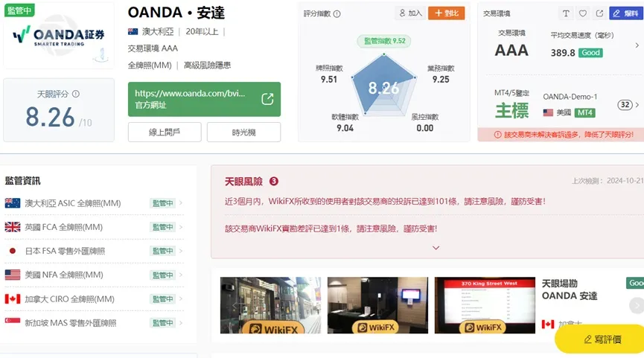Viewport: 644px width, 358px height.
Task: Click 新加坡 MAS 零售外匯牌照 text
Action: click(70, 323)
